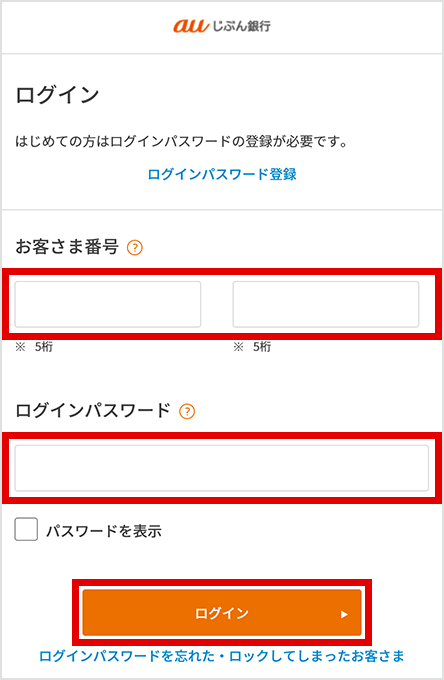Click the au じぶん銀行 logo
This screenshot has height=680, width=444.
pos(222,26)
